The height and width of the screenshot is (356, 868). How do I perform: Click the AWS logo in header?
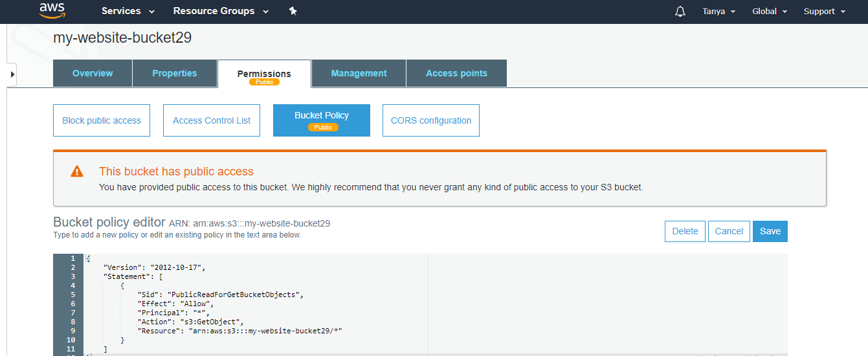(52, 11)
